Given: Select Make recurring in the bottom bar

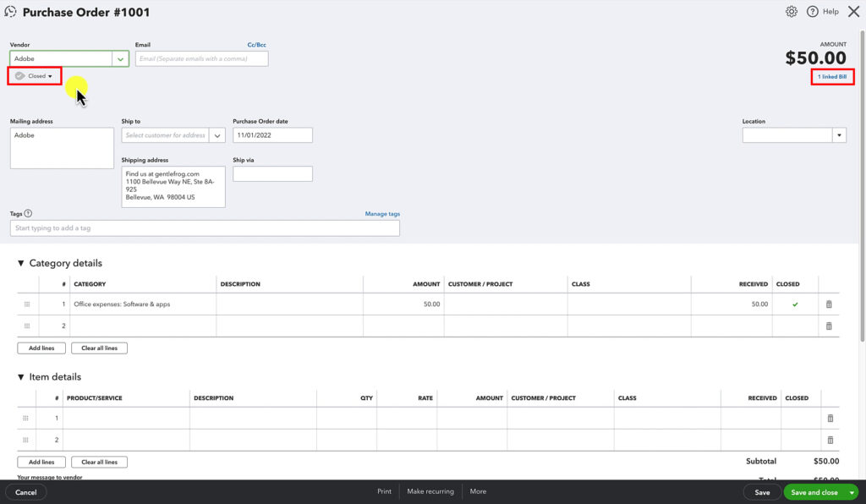Looking at the screenshot, I should 431,490.
